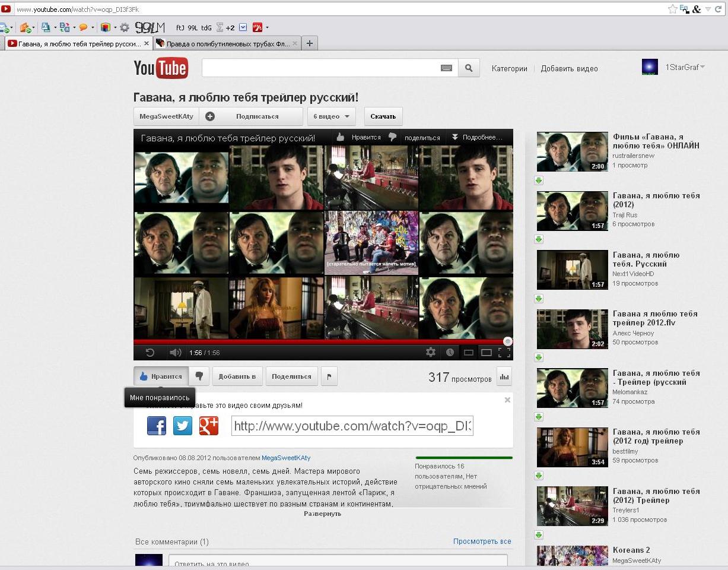Click the green download arrow under 'Next1VideoHD' video
Image resolution: width=728 pixels, height=570 pixels.
539,298
